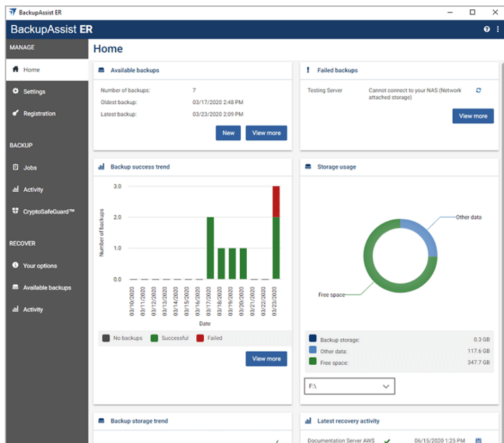The image size is (504, 443).
Task: Click the Available backups panel drive icon
Action: (101, 70)
